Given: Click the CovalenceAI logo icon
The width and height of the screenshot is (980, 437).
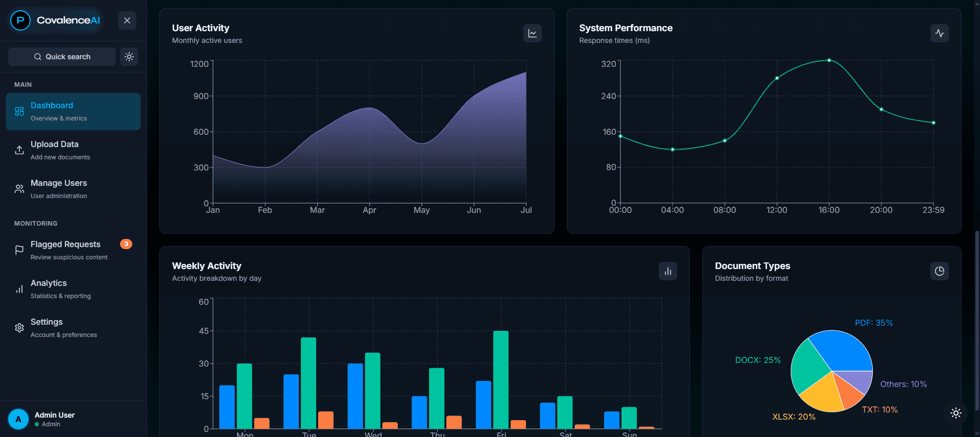Looking at the screenshot, I should [x=20, y=20].
